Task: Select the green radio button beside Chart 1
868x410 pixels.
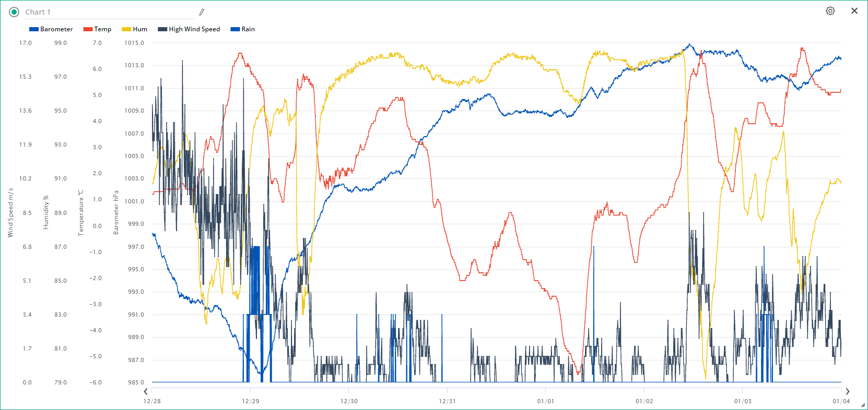Action: (14, 12)
